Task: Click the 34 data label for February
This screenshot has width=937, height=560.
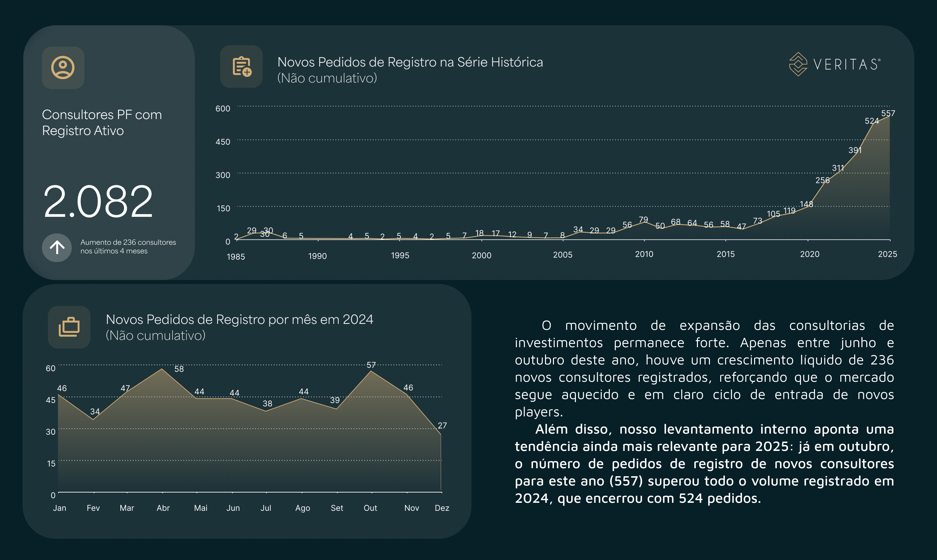Action: (x=95, y=411)
